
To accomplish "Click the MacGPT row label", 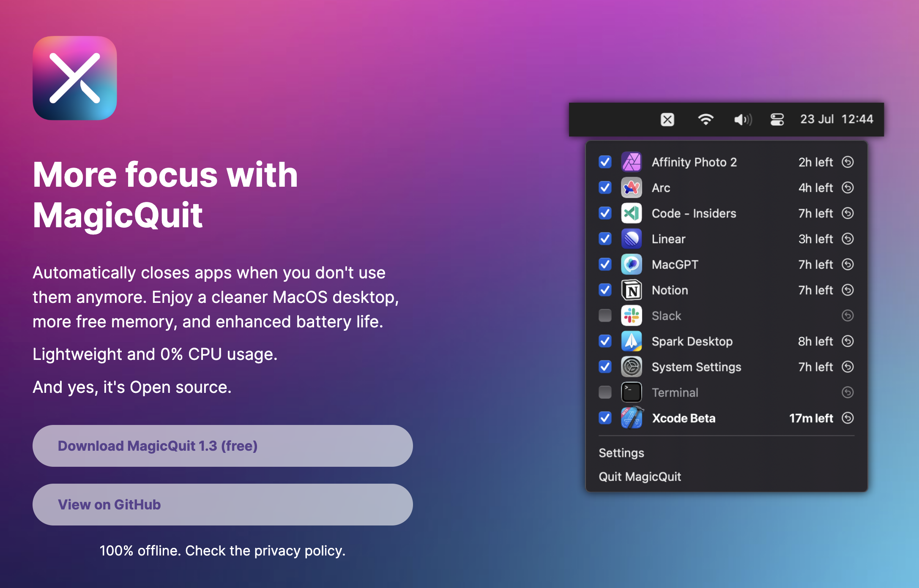I will pyautogui.click(x=675, y=264).
